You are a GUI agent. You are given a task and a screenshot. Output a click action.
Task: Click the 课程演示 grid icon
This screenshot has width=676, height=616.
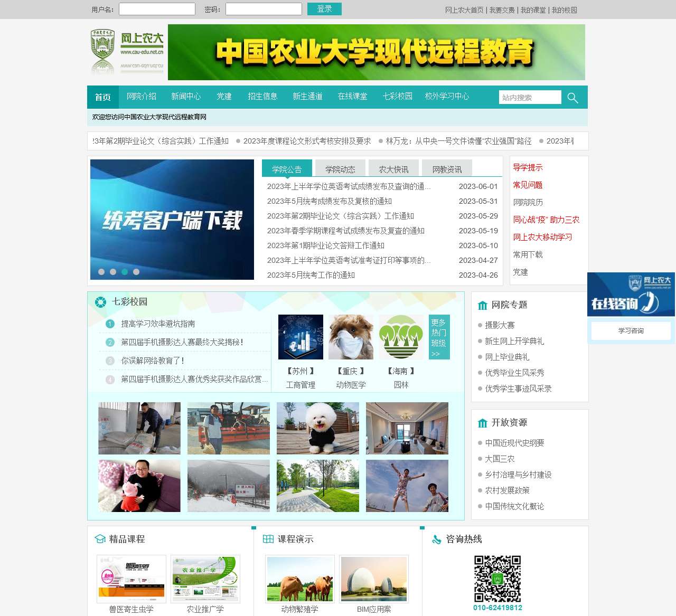268,539
